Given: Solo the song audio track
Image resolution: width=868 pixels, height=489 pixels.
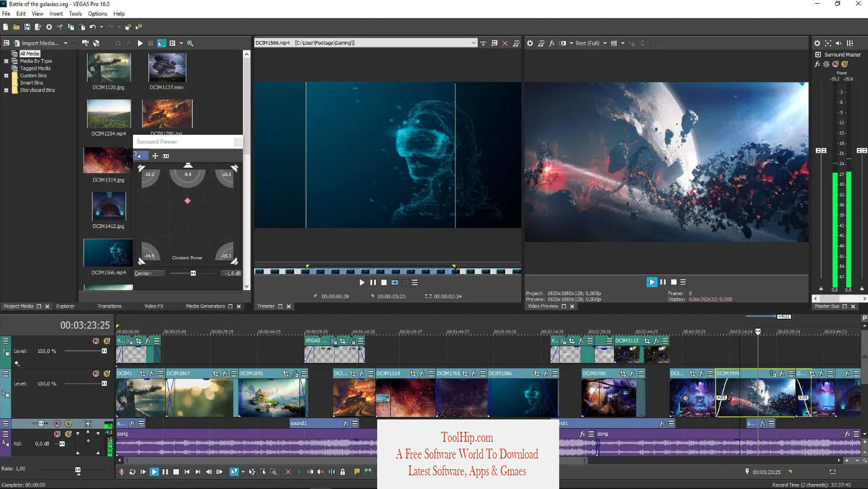Looking at the screenshot, I should point(68,434).
